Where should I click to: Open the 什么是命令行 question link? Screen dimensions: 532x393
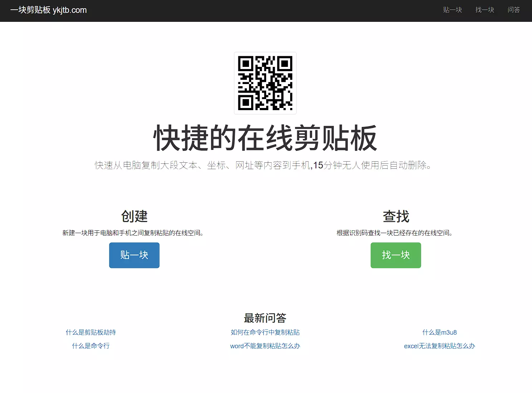click(x=91, y=346)
